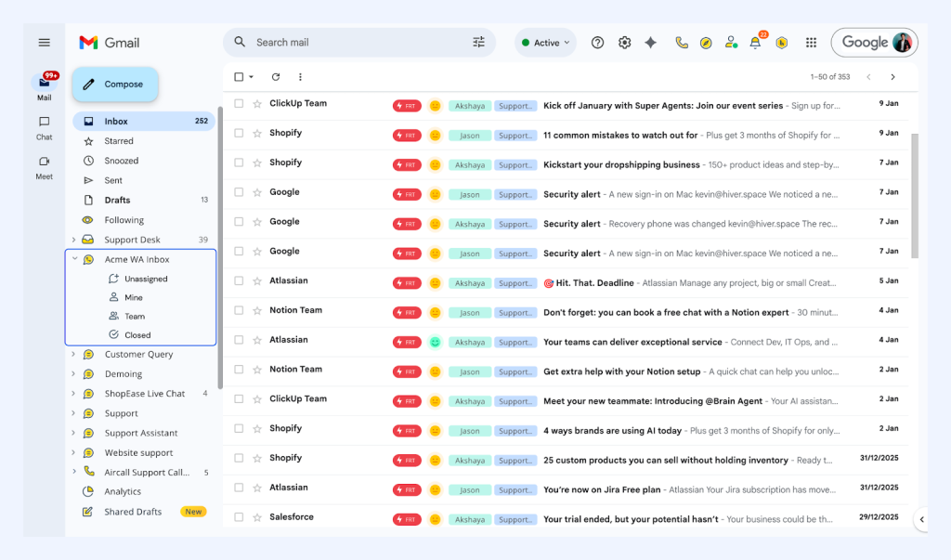Open the select-all dropdown arrow
The height and width of the screenshot is (560, 951).
point(251,77)
